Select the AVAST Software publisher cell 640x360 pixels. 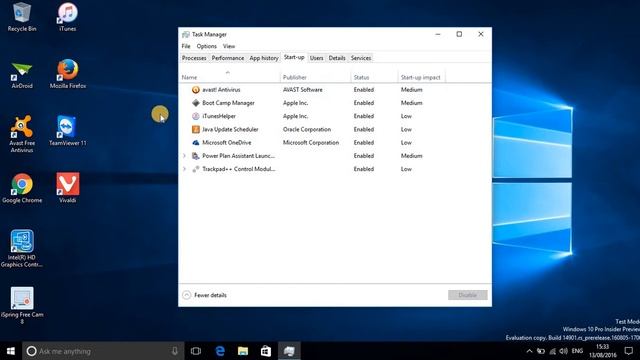[x=302, y=90]
